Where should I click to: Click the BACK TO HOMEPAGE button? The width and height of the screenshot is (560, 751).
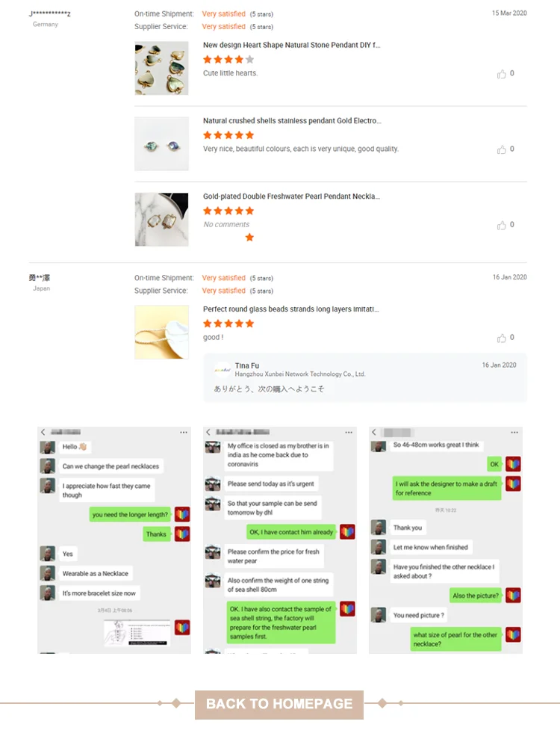(279, 705)
